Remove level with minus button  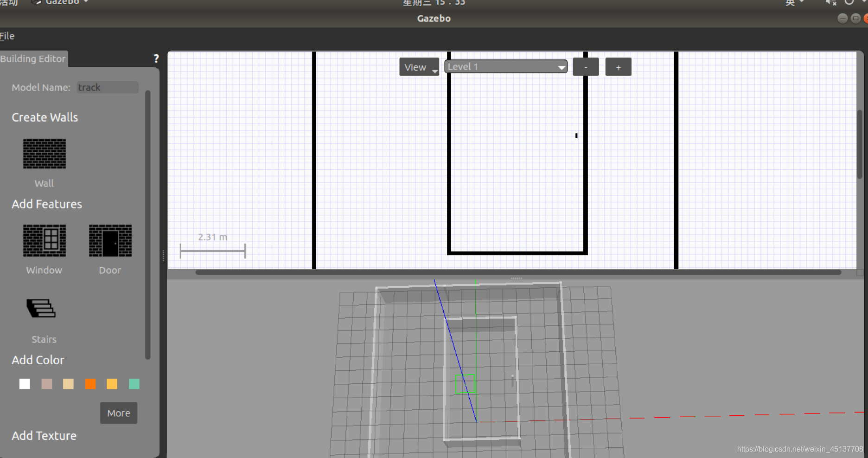(586, 67)
